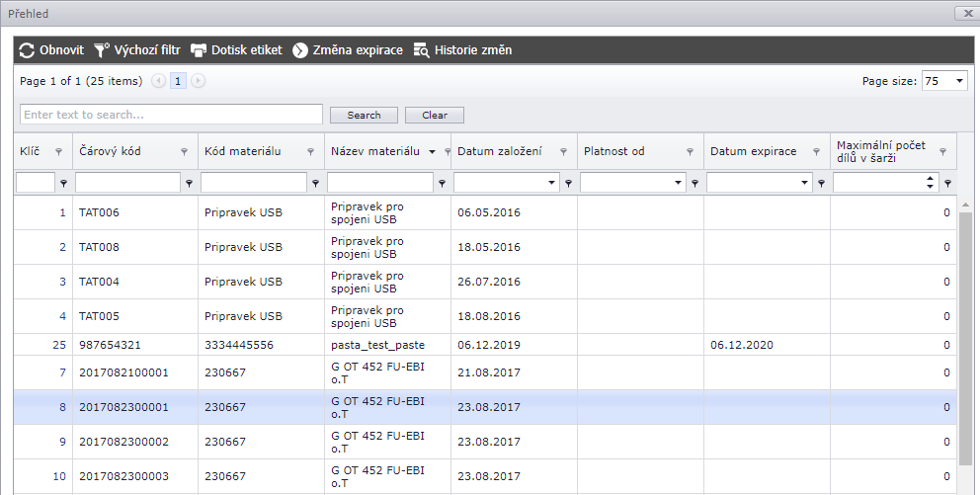This screenshot has width=980, height=495.
Task: Open Platnost od filter date dropdown
Action: tap(678, 183)
